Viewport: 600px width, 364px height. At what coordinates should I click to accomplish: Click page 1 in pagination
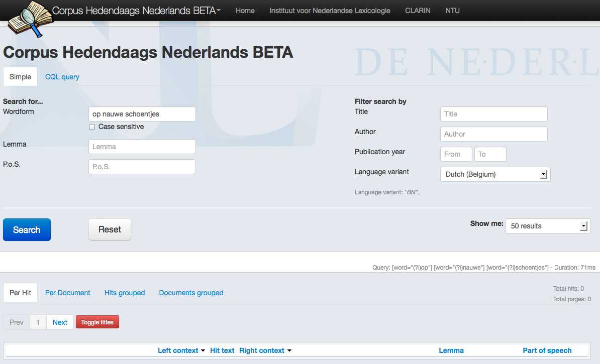(x=38, y=322)
